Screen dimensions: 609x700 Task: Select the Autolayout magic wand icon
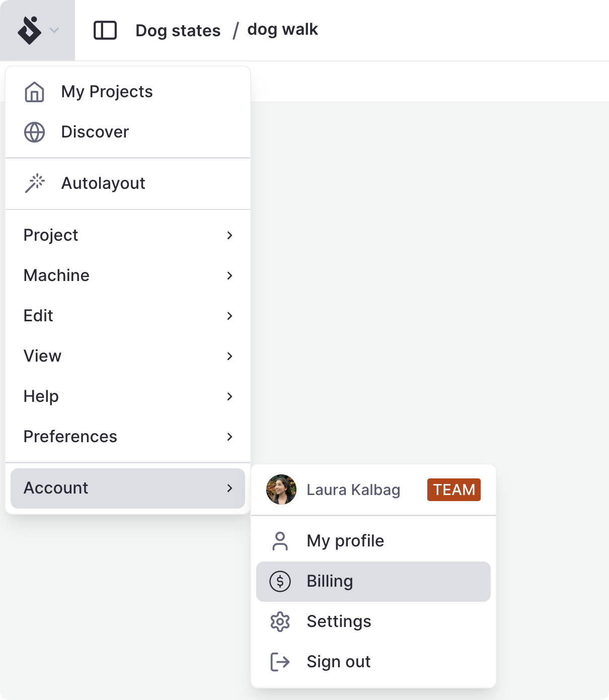pos(34,183)
